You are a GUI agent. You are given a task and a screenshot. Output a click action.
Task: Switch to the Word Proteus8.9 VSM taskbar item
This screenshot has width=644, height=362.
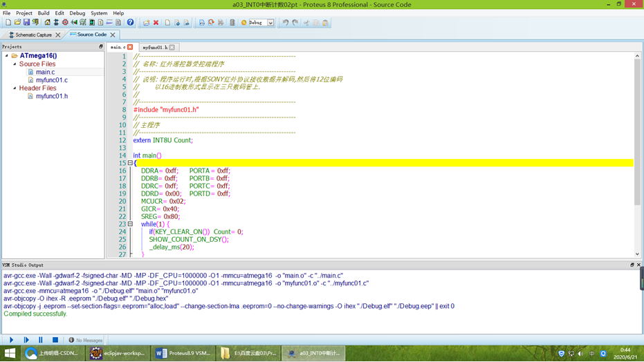point(183,353)
